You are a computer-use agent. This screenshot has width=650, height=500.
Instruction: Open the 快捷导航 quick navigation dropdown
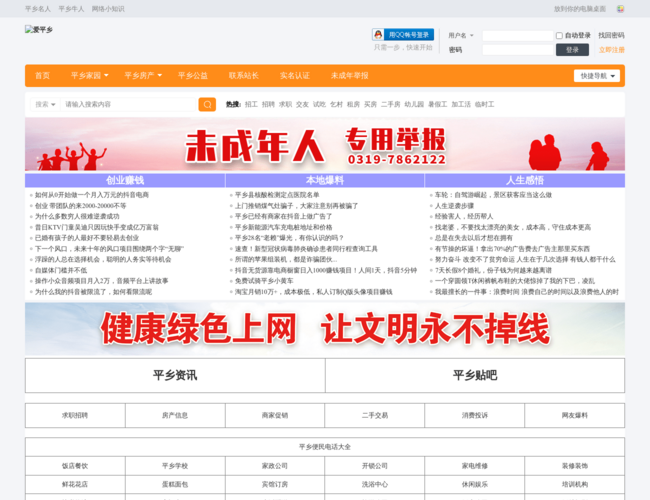(597, 75)
